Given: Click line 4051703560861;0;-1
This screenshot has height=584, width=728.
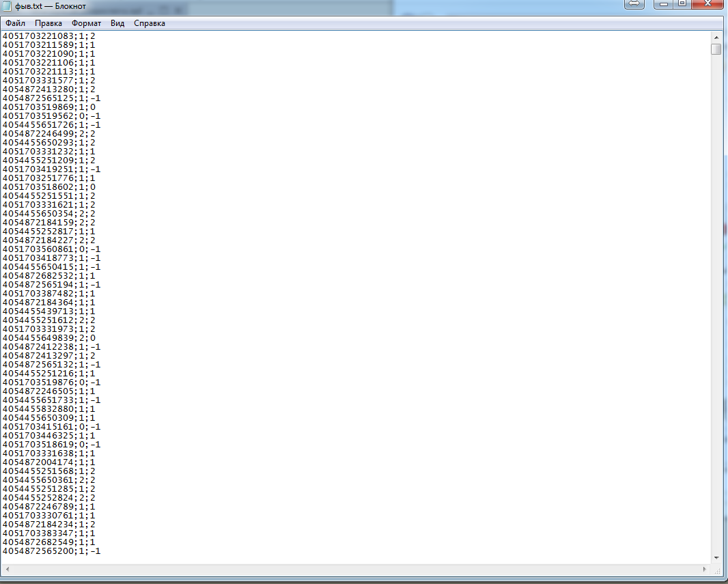Looking at the screenshot, I should click(51, 249).
